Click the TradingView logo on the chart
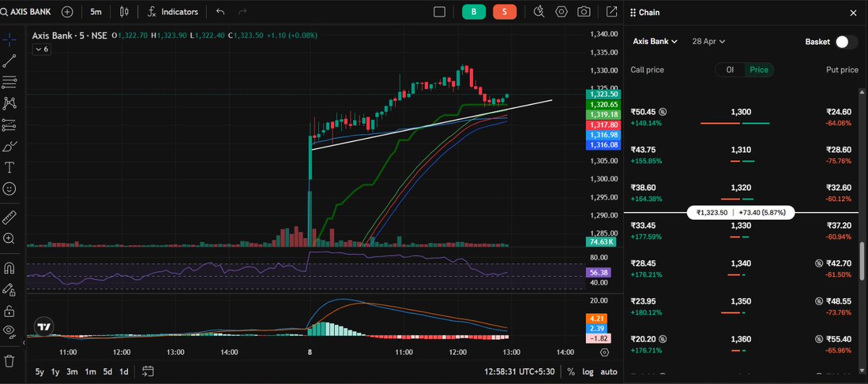The image size is (868, 384). pyautogui.click(x=45, y=327)
